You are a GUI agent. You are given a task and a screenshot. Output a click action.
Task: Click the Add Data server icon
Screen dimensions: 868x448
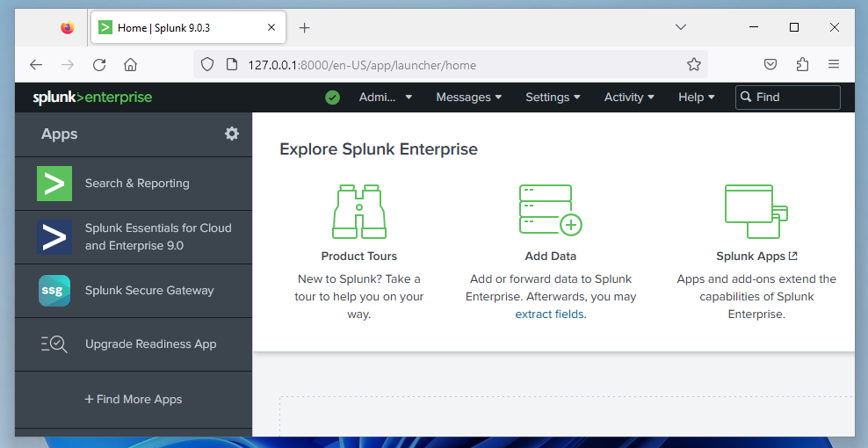pyautogui.click(x=550, y=211)
